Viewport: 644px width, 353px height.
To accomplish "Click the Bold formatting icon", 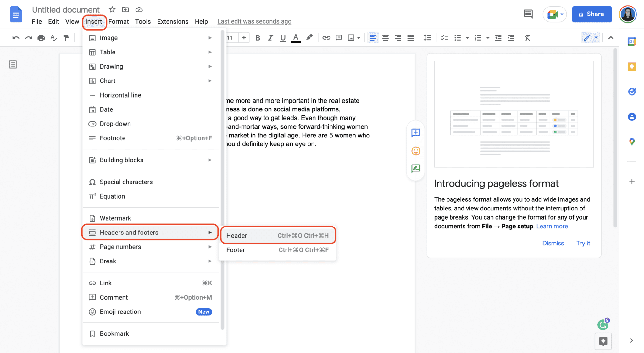I will (257, 38).
